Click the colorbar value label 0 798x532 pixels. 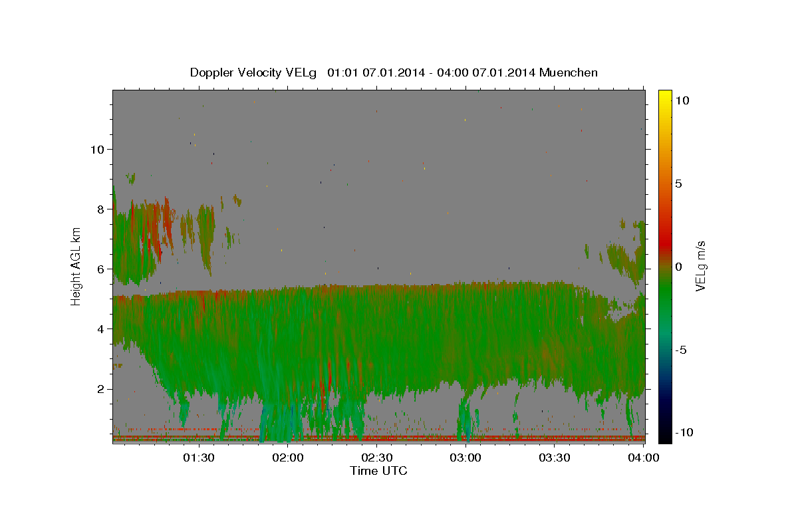[x=678, y=267]
